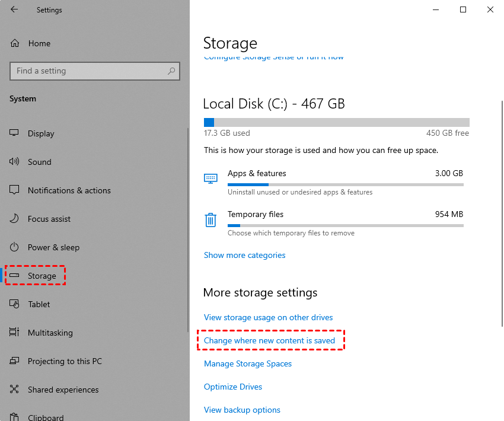Click the Home icon in sidebar
This screenshot has width=504, height=421.
(x=15, y=43)
